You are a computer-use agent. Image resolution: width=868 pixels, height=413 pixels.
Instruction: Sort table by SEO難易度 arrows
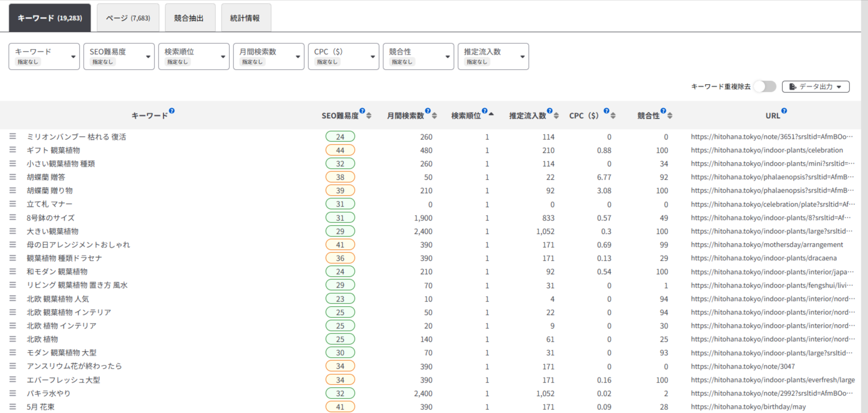[369, 116]
